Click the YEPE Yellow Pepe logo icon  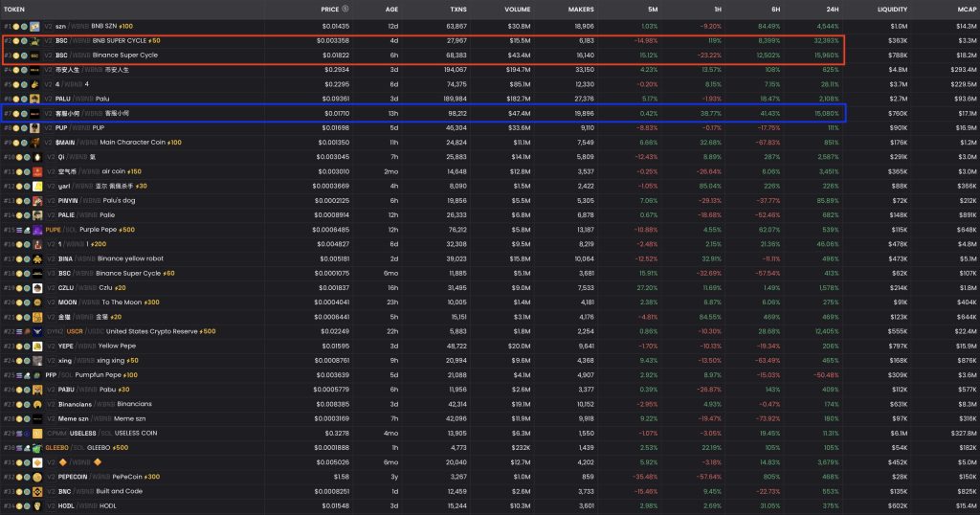(35, 346)
